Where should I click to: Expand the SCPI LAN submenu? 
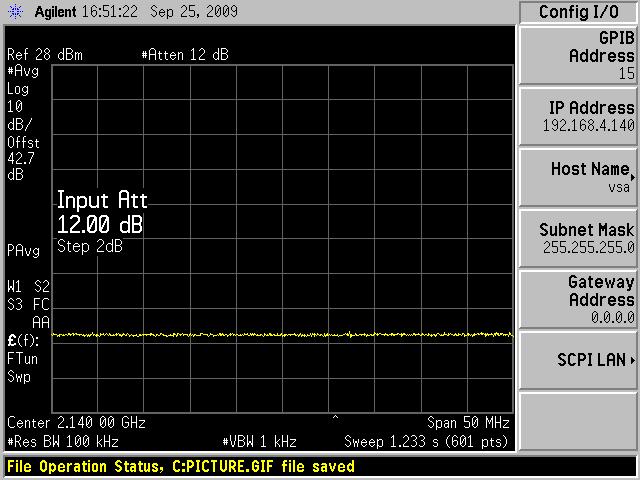[578, 360]
